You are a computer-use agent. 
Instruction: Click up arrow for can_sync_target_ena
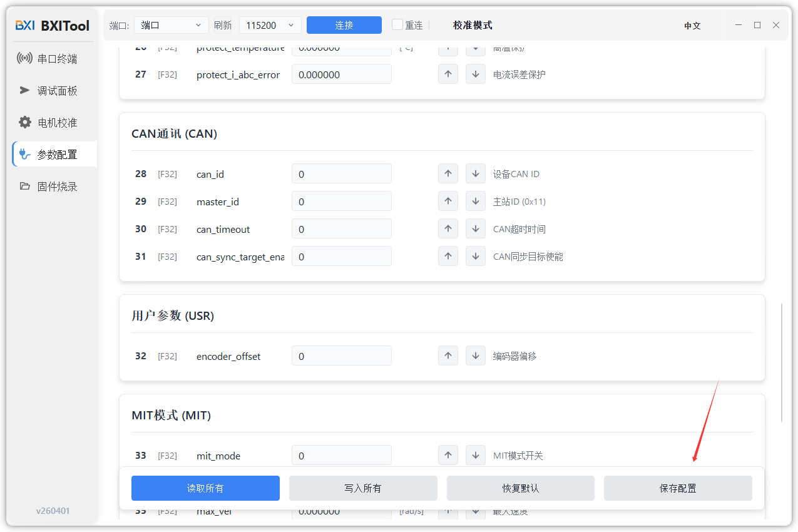[x=448, y=256]
